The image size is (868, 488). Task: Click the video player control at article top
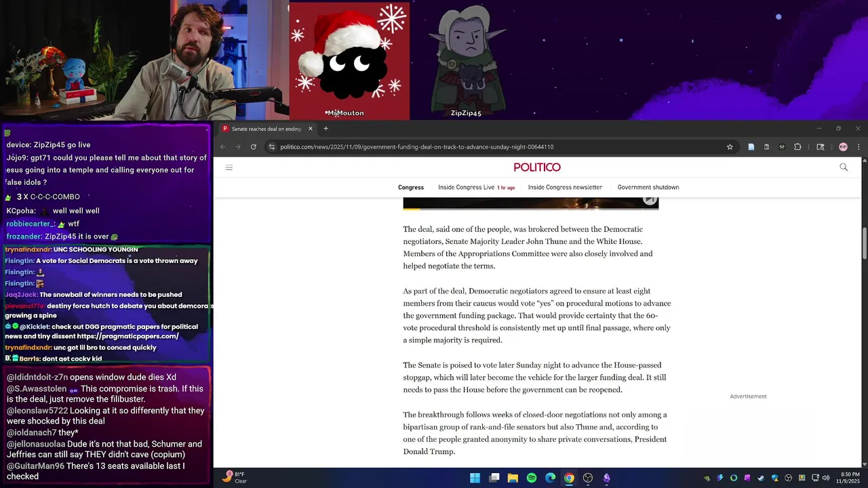pyautogui.click(x=650, y=199)
